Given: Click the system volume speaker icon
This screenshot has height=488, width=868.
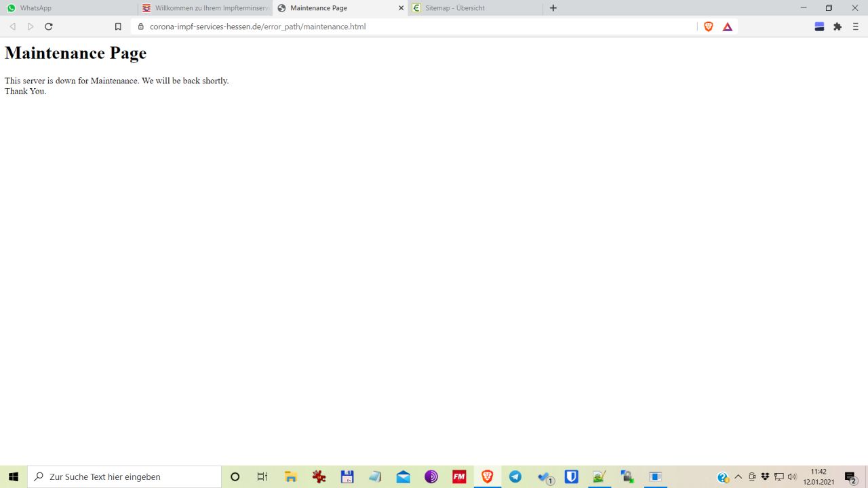Looking at the screenshot, I should [792, 476].
